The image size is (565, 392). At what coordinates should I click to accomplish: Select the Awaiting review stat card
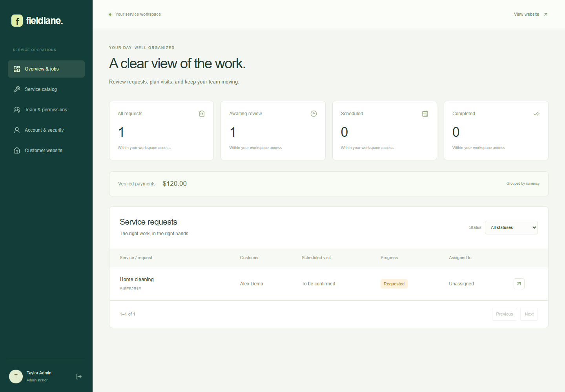273,131
